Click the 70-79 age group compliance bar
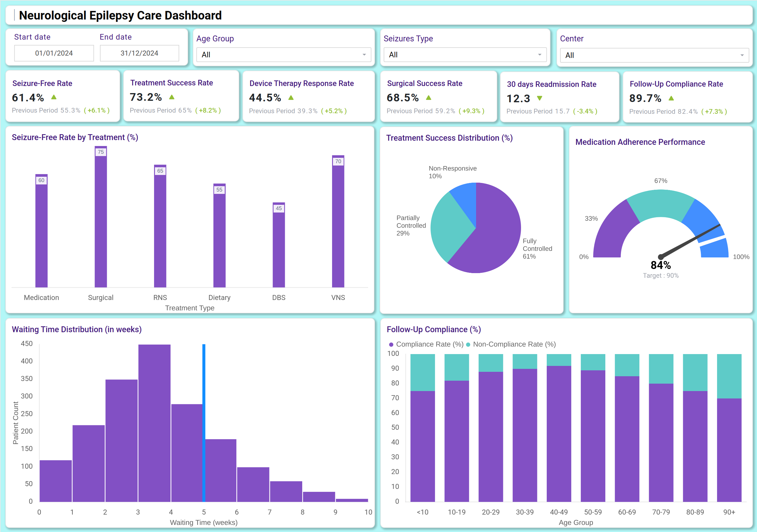This screenshot has height=532, width=757. click(x=661, y=443)
